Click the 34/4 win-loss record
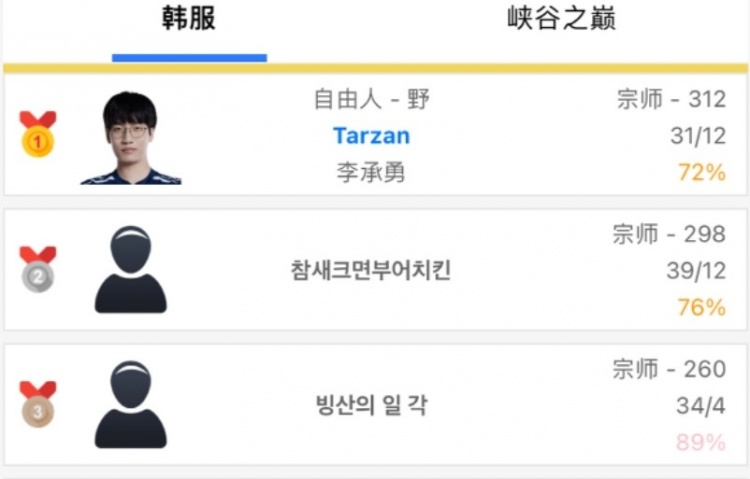Viewport: 750px width, 479px height. pyautogui.click(x=701, y=406)
